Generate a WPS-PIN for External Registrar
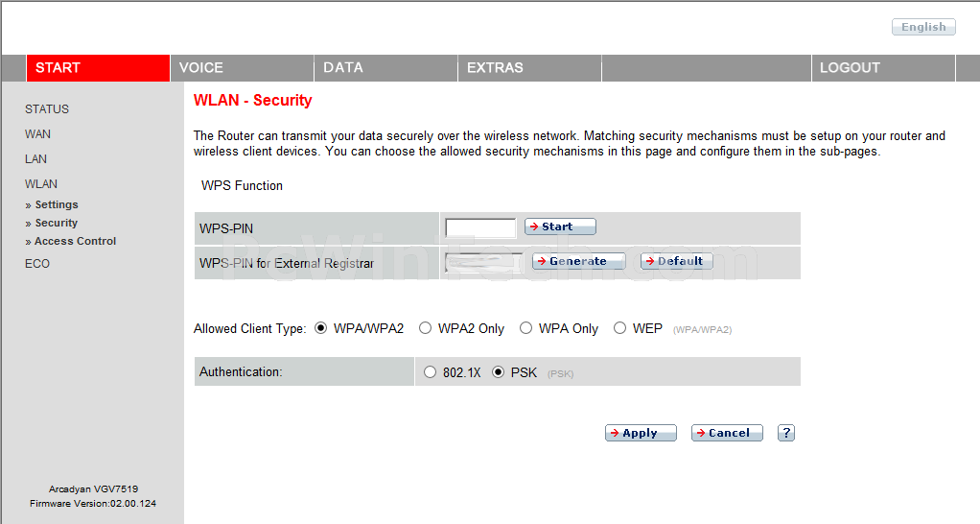The image size is (980, 524). [x=578, y=261]
